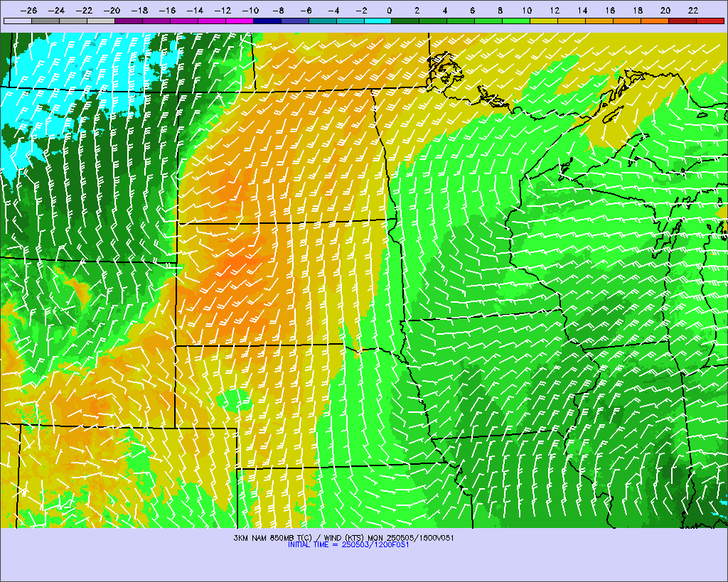Click the cyan swatch between -2 and 0

[378, 21]
